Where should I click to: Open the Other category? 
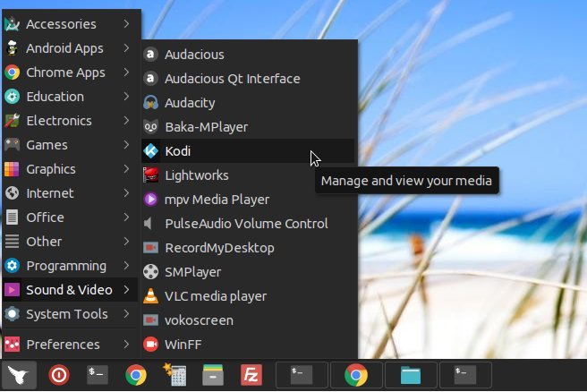(x=70, y=242)
